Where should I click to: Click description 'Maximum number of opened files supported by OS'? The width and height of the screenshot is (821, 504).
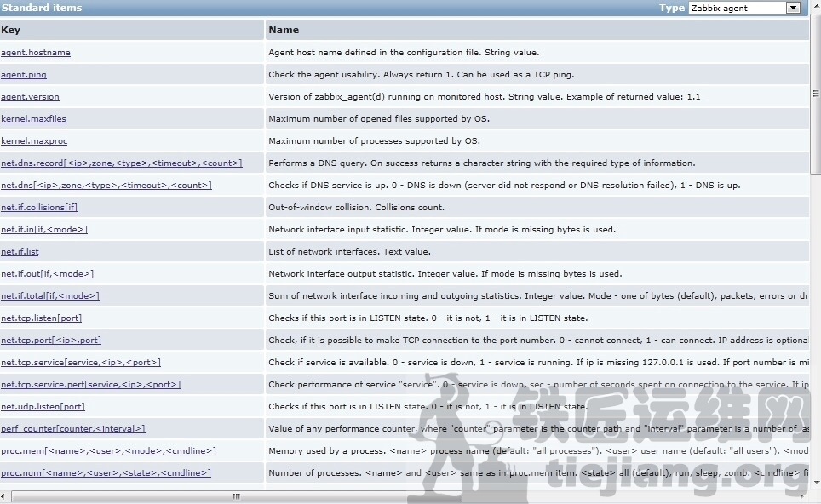[379, 119]
